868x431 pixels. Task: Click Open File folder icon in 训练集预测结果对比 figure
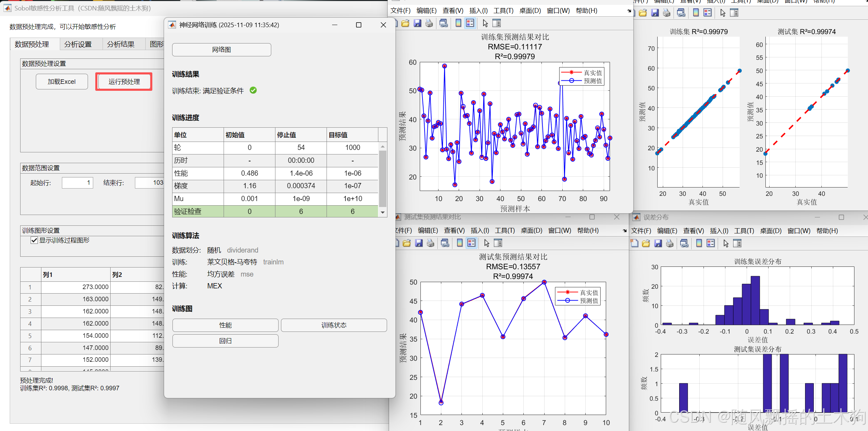tap(405, 23)
